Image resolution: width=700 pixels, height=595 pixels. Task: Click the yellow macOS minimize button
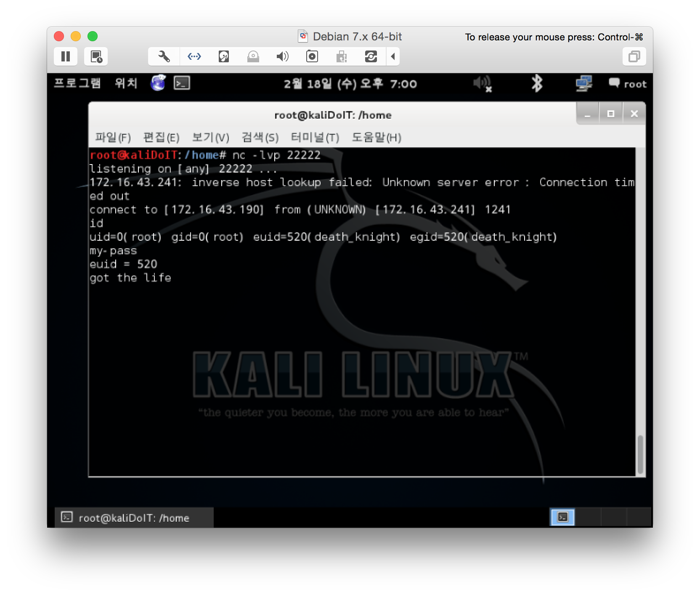coord(76,36)
